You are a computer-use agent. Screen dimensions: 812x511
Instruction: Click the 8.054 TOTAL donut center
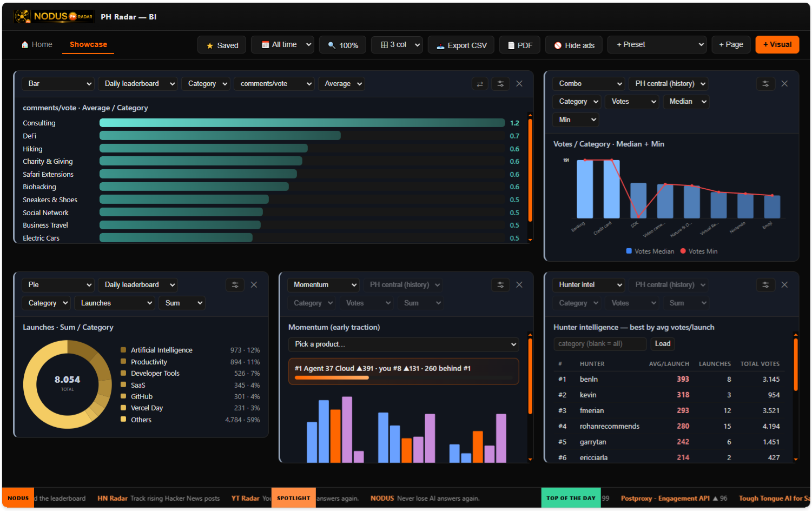click(67, 383)
